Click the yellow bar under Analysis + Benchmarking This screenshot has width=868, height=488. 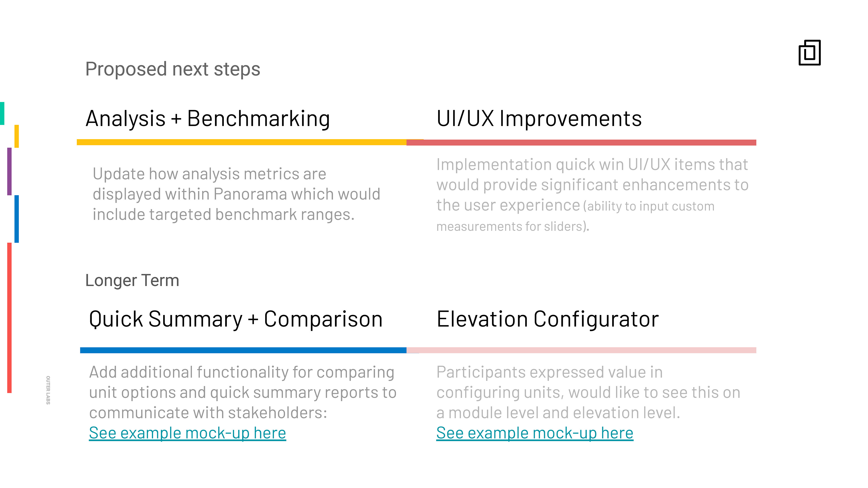coord(241,142)
